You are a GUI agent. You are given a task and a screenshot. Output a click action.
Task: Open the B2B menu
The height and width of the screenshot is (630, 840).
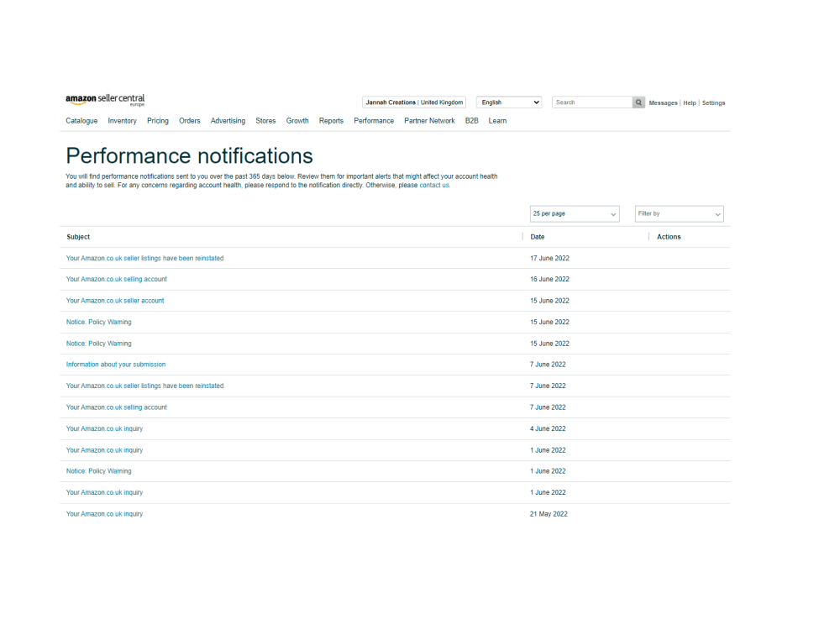[471, 121]
